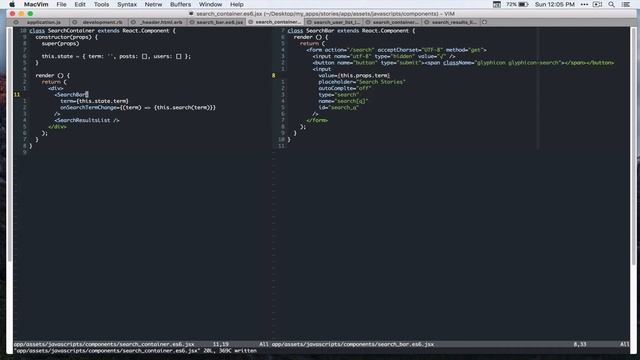Open the Notification Center list icon
This screenshot has height=360, width=640.
point(625,4)
